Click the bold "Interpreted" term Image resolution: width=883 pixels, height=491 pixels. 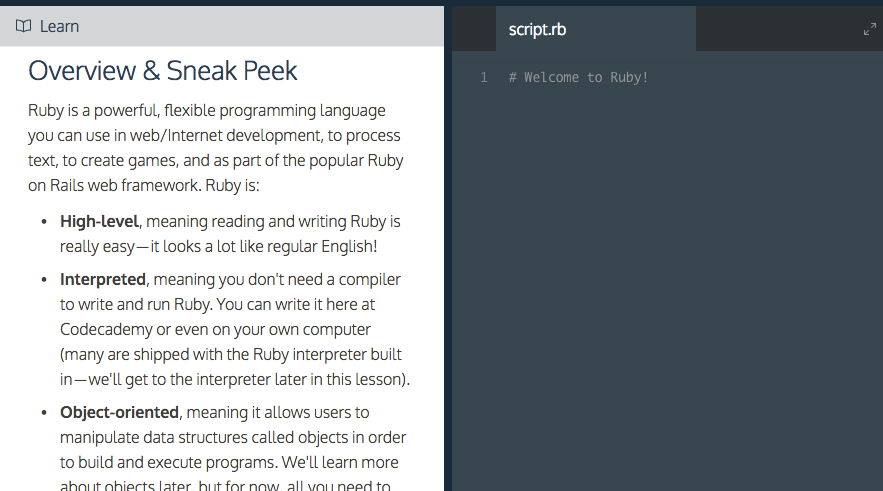pos(103,279)
